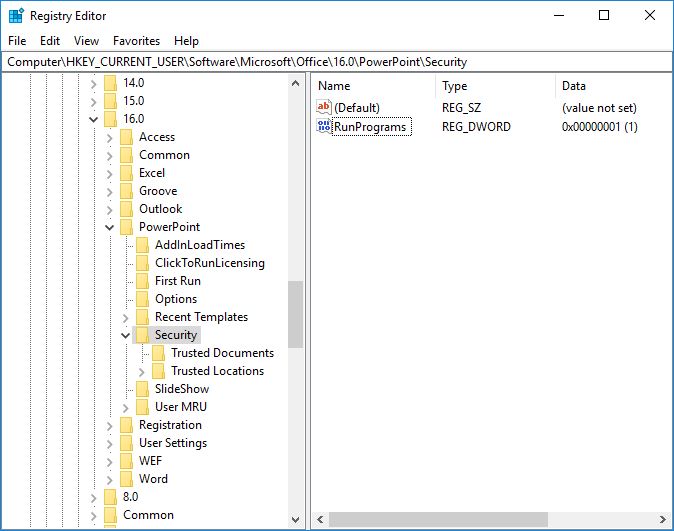Expand the Word key
This screenshot has width=674, height=531.
110,480
